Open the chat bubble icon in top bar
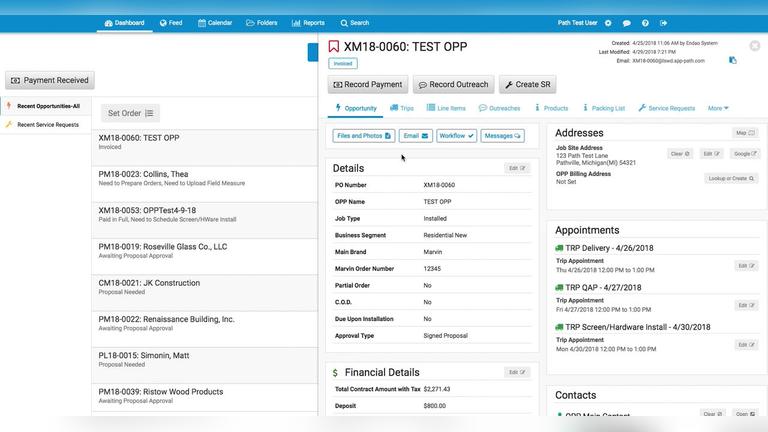The height and width of the screenshot is (432, 768). pos(626,23)
